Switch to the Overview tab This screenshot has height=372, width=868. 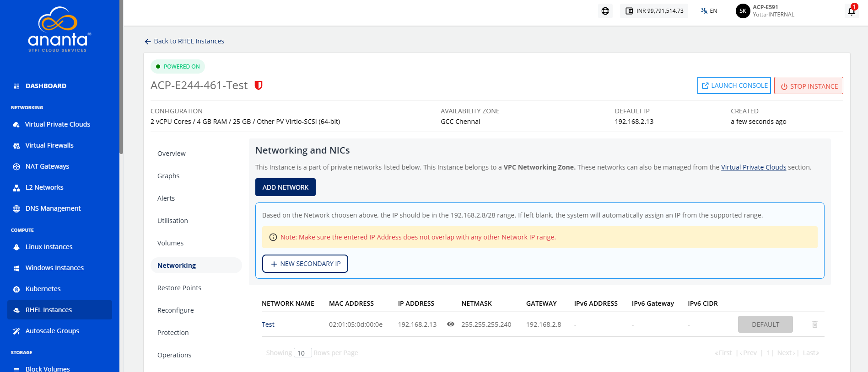[x=172, y=154]
